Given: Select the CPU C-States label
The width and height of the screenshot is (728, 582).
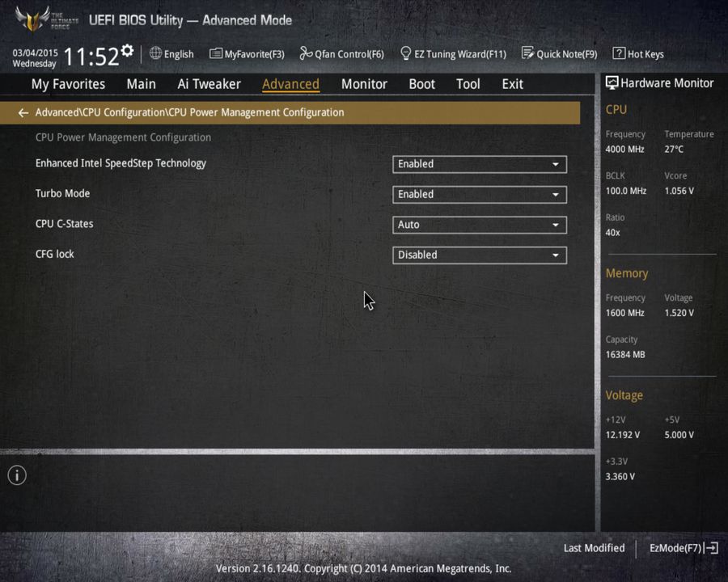Looking at the screenshot, I should coord(65,224).
